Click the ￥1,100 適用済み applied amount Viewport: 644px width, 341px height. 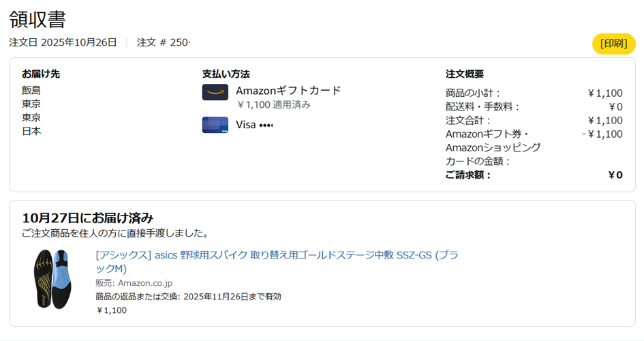(273, 104)
